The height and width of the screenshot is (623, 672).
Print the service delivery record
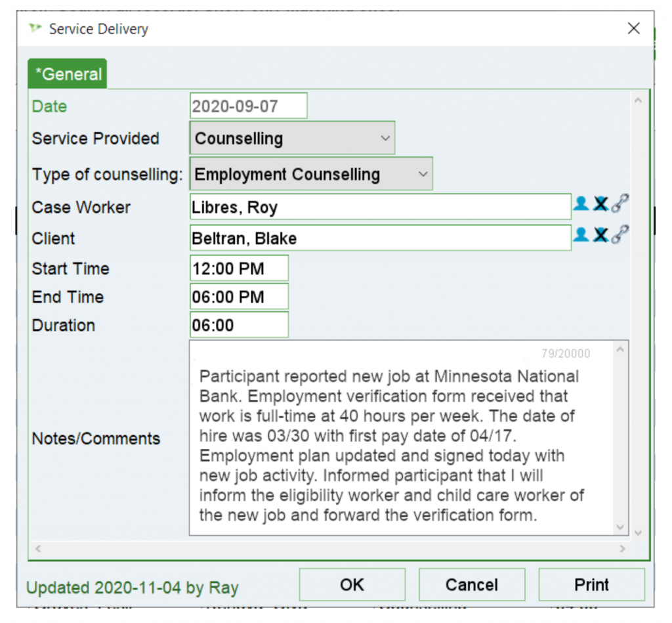tap(591, 584)
